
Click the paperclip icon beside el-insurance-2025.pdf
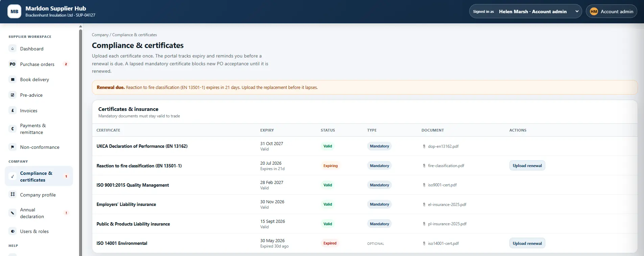coord(424,205)
